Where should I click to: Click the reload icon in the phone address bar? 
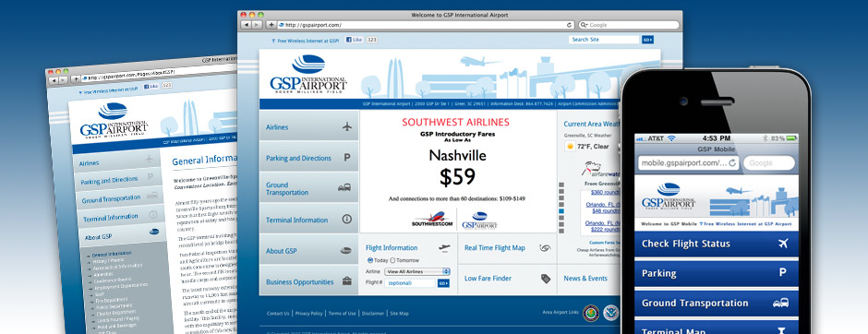click(732, 162)
